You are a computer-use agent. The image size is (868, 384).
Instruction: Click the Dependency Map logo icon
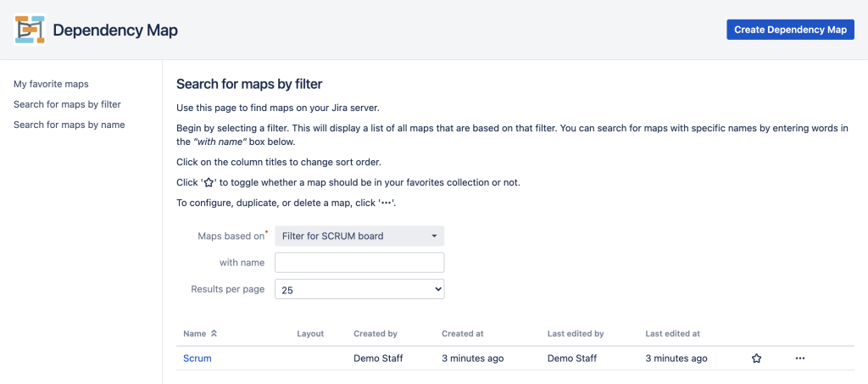click(30, 30)
